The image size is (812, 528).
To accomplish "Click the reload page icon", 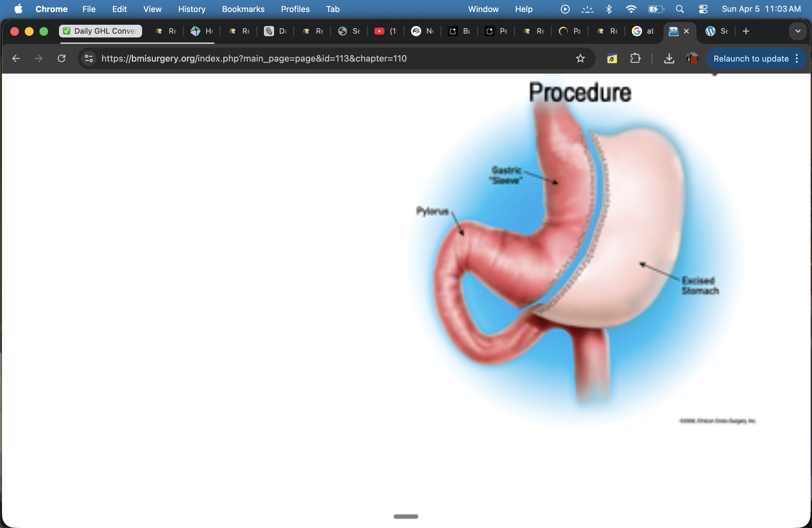I will click(x=62, y=58).
